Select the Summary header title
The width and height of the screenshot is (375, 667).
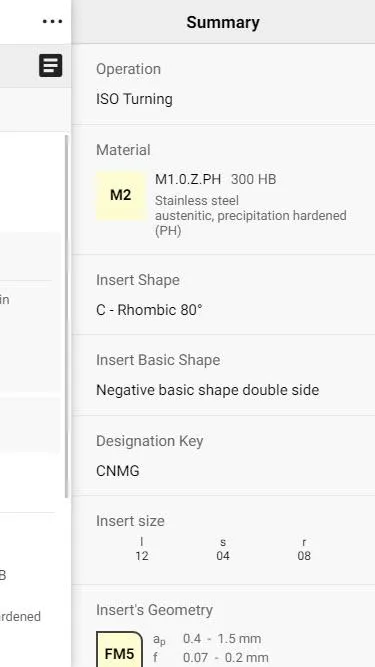pos(223,23)
